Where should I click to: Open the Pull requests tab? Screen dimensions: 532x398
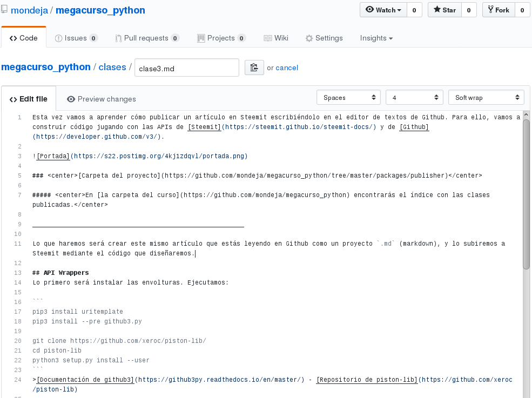[x=147, y=38]
